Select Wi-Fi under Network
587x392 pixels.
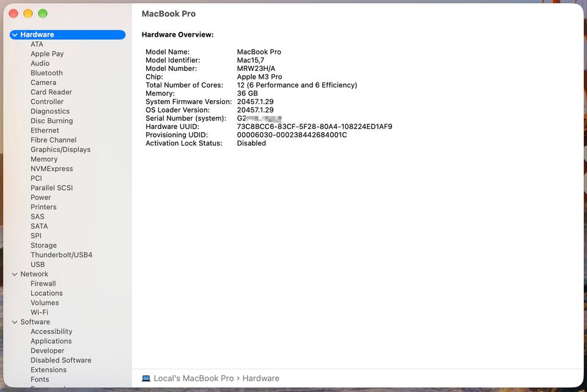[x=39, y=312]
